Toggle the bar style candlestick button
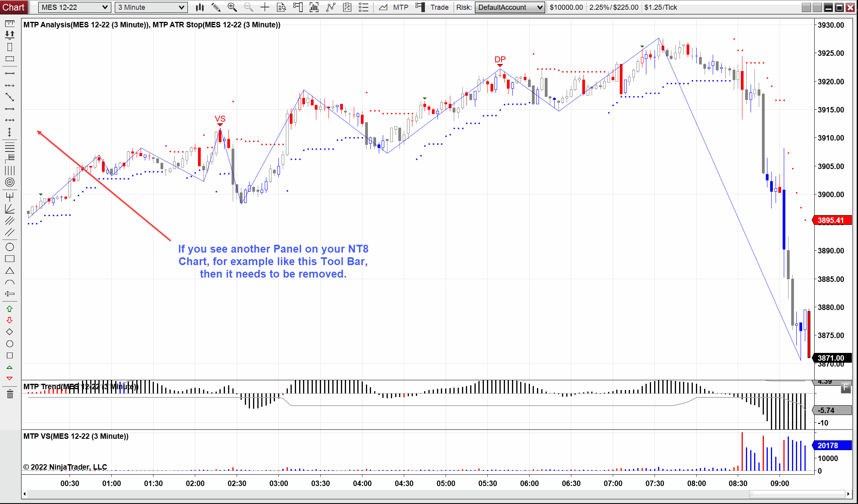The image size is (858, 504). [x=200, y=7]
